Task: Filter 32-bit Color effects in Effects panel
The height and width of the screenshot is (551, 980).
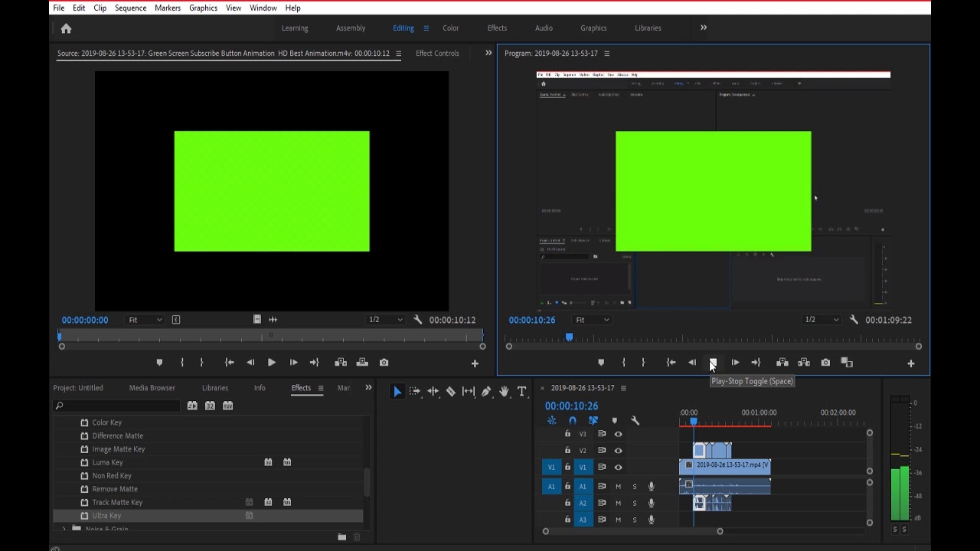Action: point(210,406)
